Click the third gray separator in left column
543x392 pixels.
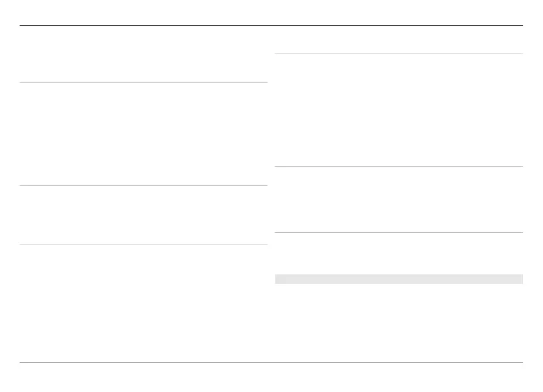[x=144, y=244]
